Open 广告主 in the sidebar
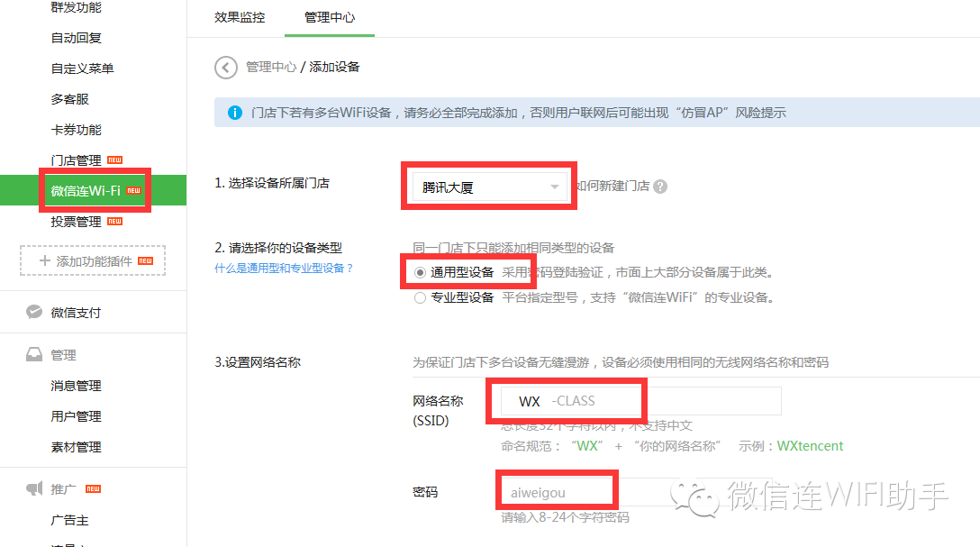The image size is (980, 547). pyautogui.click(x=70, y=520)
